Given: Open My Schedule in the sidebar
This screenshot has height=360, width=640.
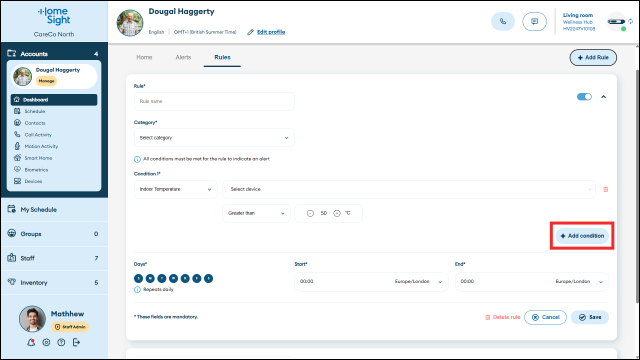Looking at the screenshot, I should 54,209.
